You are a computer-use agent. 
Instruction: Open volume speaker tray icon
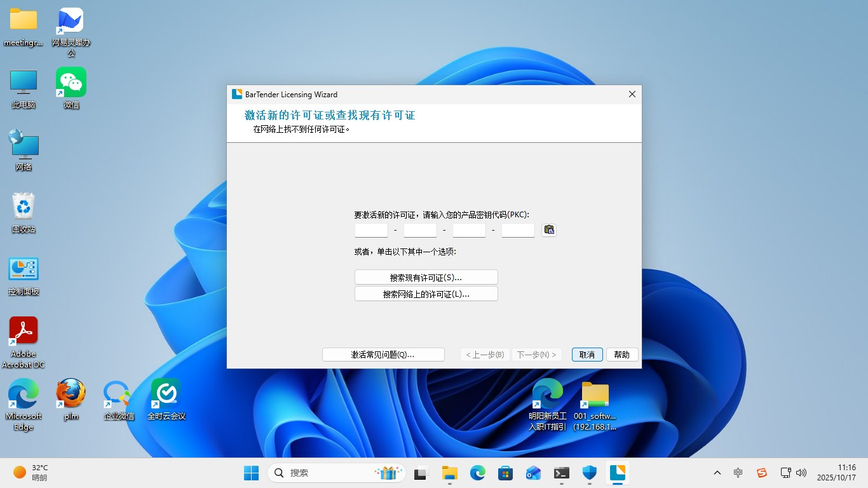coord(801,473)
